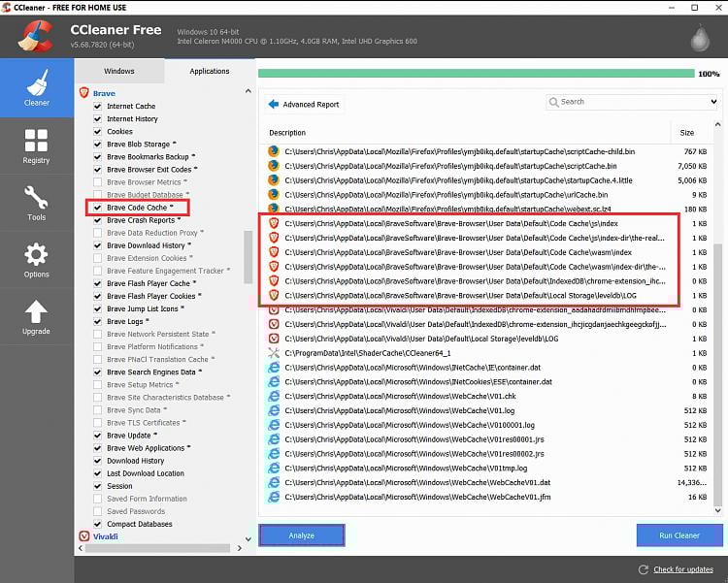The height and width of the screenshot is (583, 728).
Task: Open the Search dropdown arrow
Action: [713, 102]
